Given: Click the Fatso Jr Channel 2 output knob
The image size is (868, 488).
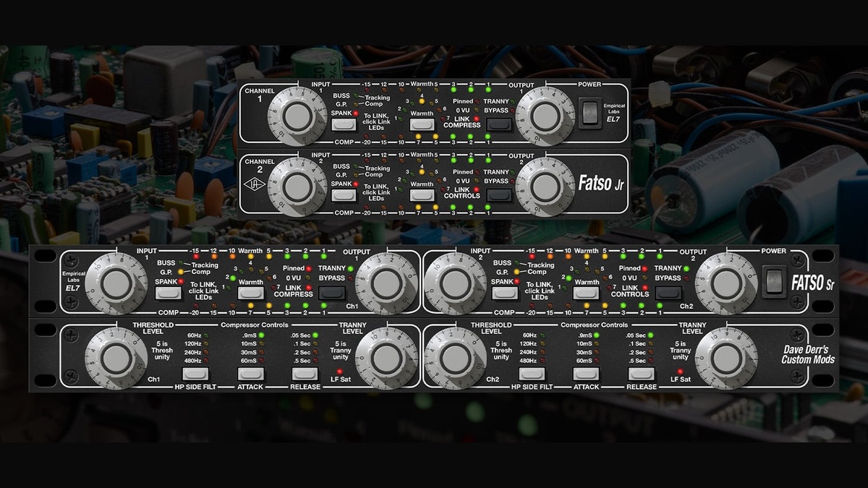Looking at the screenshot, I should pos(544,186).
